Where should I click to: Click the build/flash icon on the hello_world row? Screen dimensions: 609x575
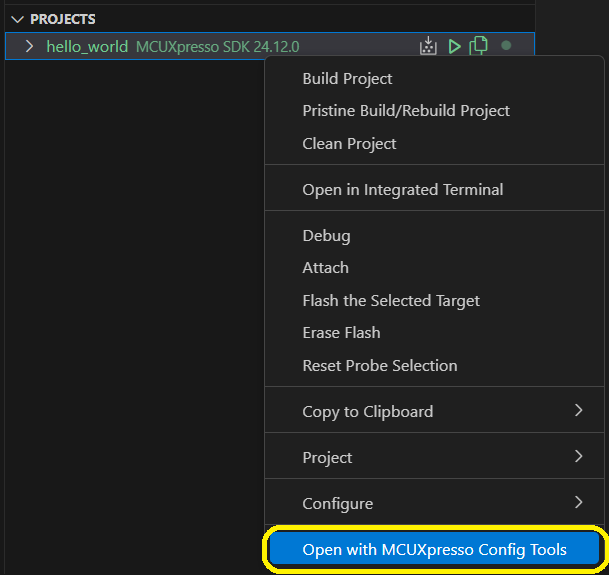click(x=428, y=46)
